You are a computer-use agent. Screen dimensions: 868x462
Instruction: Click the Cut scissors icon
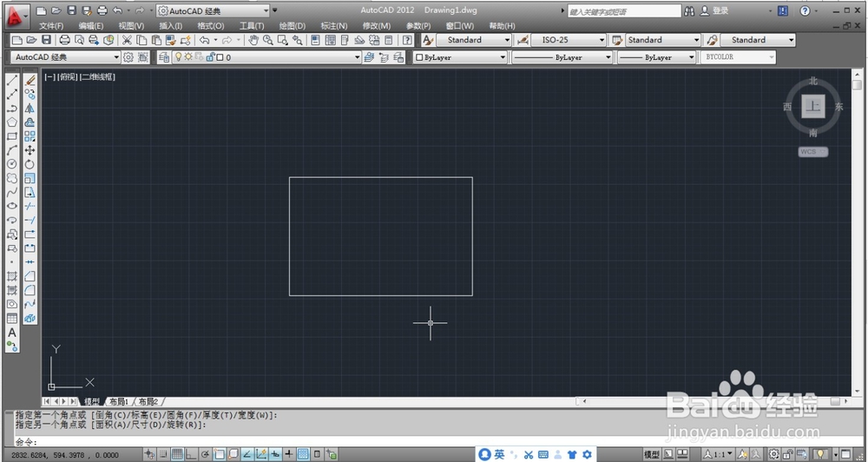(127, 40)
